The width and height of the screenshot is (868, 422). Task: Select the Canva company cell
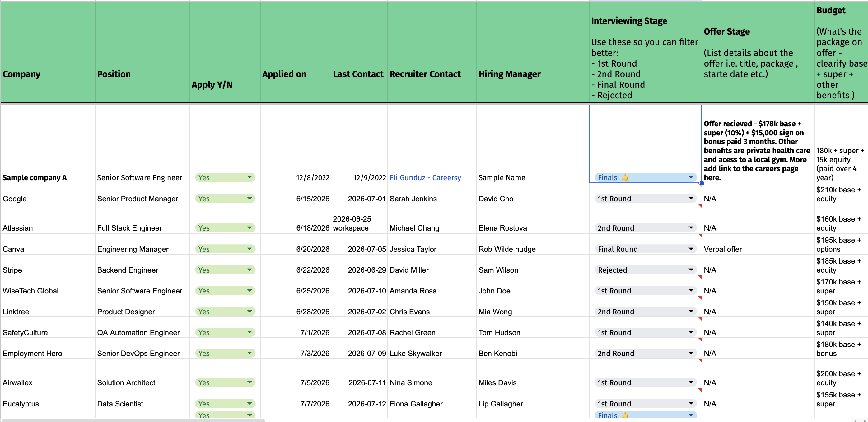click(48, 244)
